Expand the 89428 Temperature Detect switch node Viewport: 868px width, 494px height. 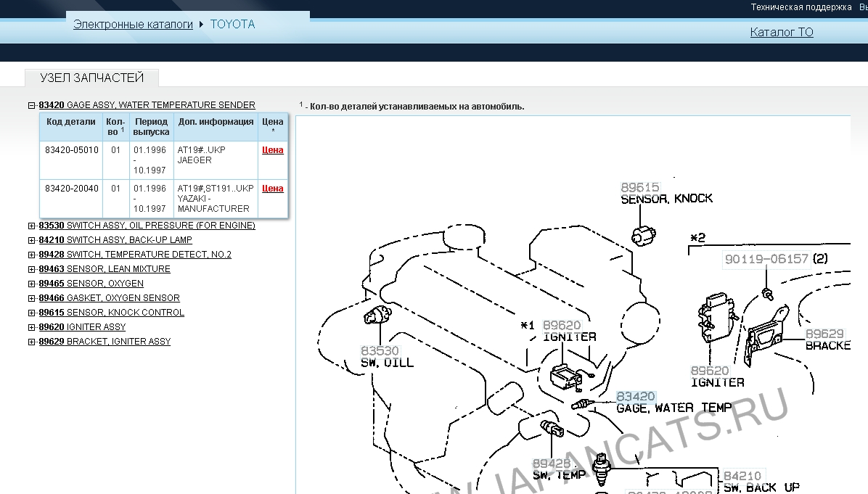tap(32, 255)
